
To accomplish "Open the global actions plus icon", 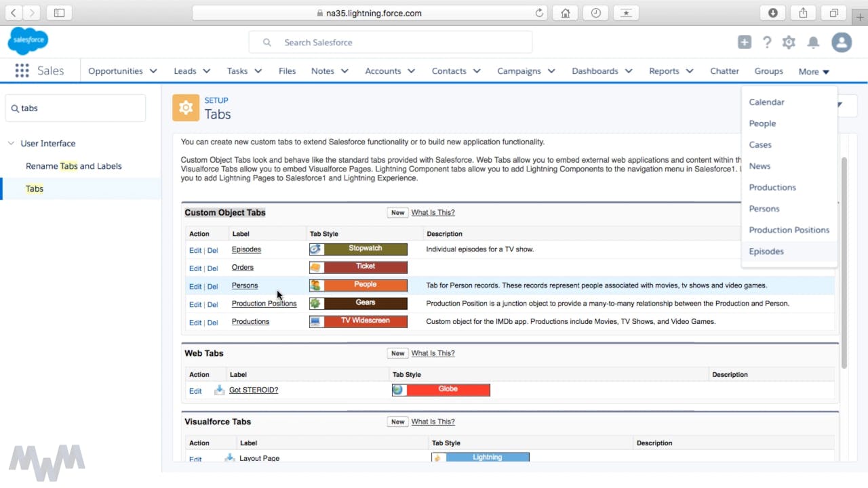I will pos(745,42).
